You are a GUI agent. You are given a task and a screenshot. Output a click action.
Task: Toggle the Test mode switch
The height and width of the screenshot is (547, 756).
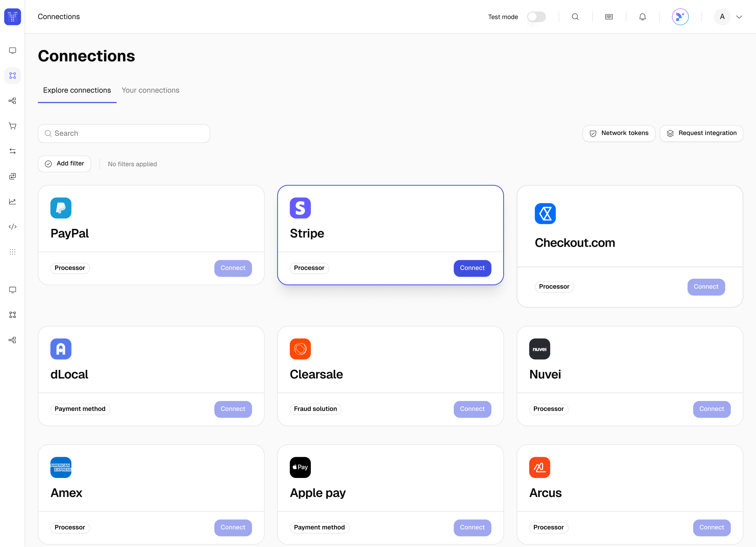(536, 17)
